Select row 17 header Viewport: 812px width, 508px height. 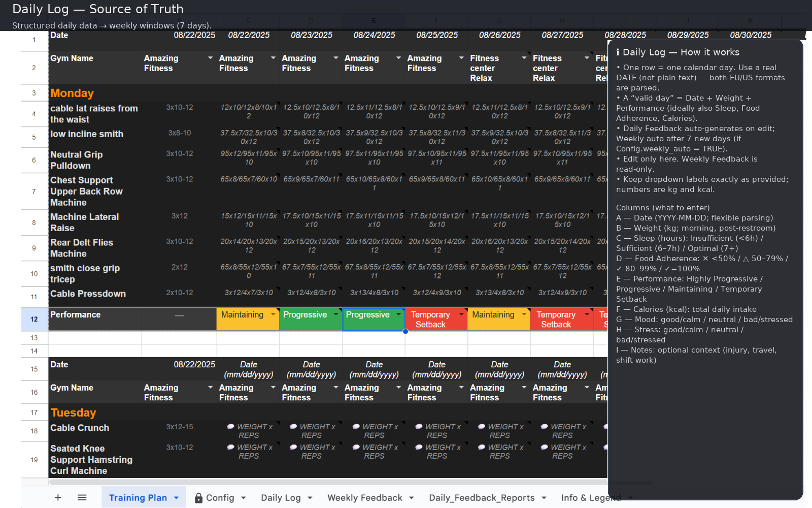(34, 412)
